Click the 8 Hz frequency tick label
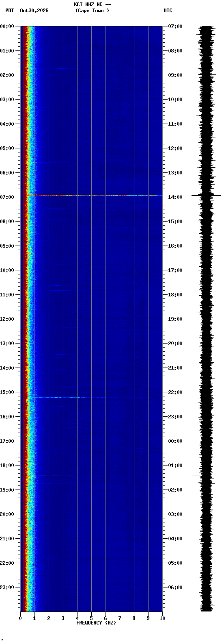The width and height of the screenshot is (224, 644). [x=134, y=618]
